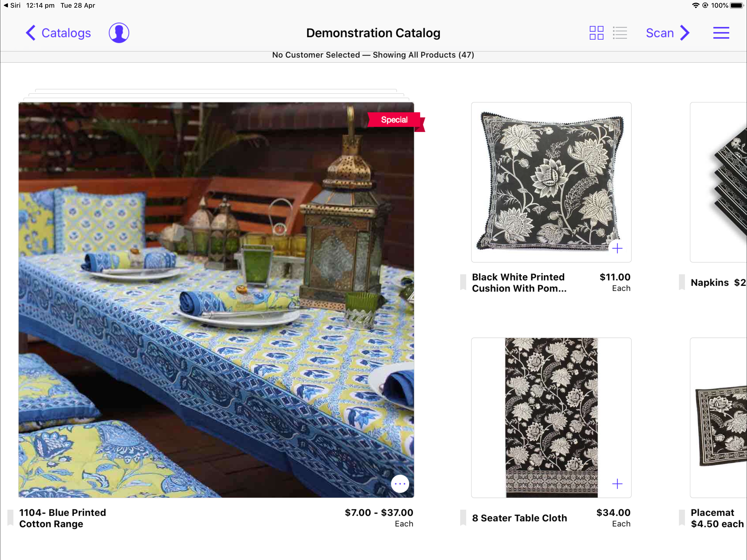Open the Black White Printed Cushion thumbnail
The height and width of the screenshot is (560, 747).
[x=551, y=182]
